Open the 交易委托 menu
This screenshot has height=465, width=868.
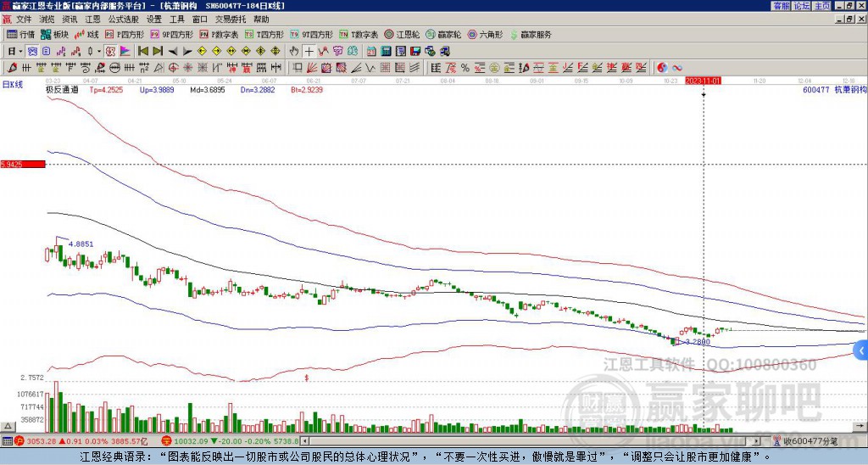(231, 20)
